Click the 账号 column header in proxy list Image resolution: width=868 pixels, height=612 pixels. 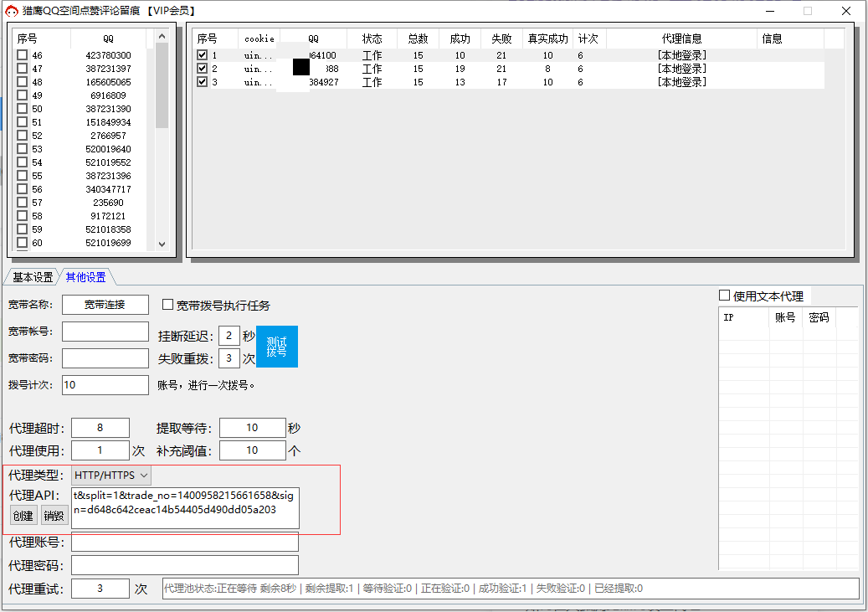[785, 317]
